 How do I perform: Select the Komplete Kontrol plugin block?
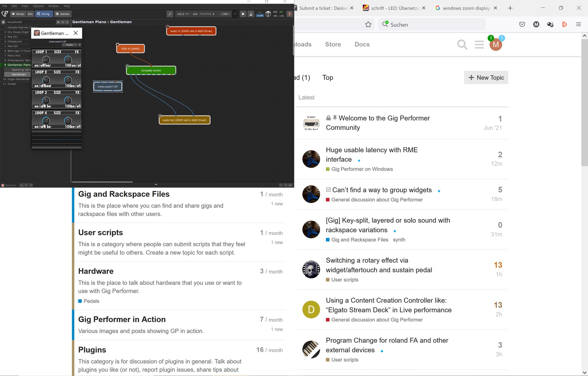(151, 70)
